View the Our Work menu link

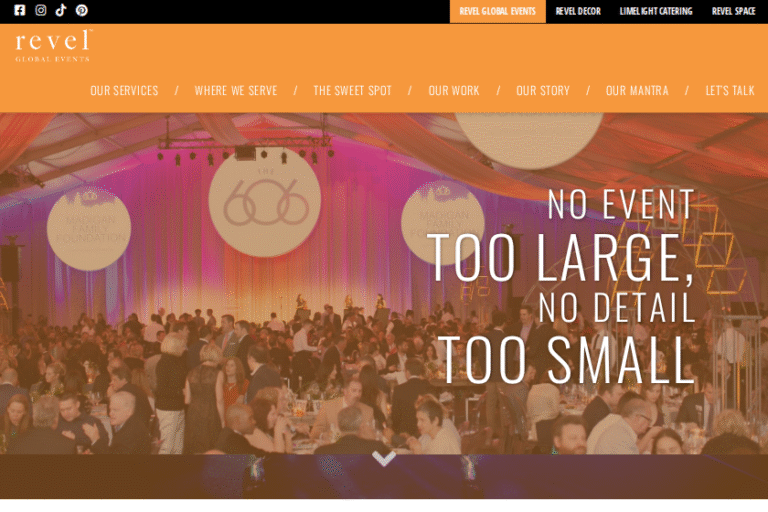point(454,91)
